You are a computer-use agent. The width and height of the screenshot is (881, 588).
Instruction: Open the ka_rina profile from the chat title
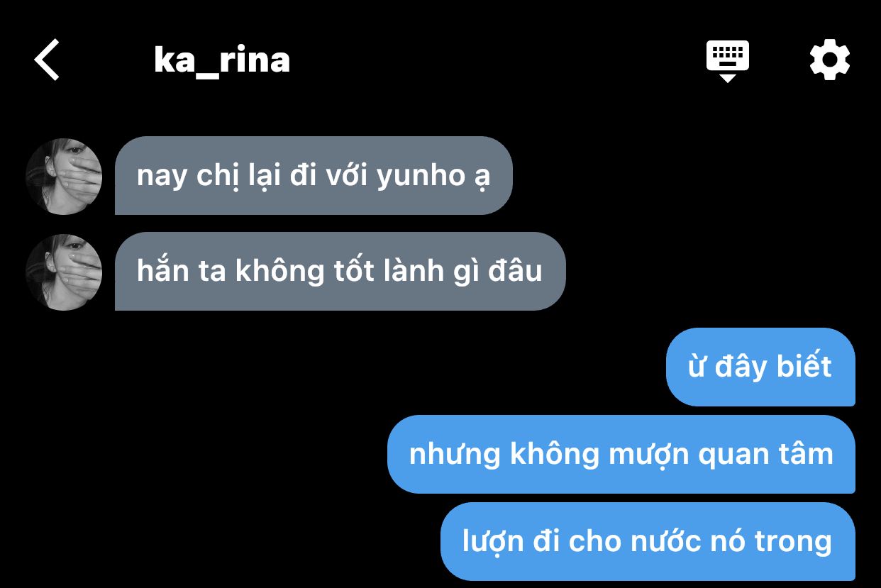point(222,61)
